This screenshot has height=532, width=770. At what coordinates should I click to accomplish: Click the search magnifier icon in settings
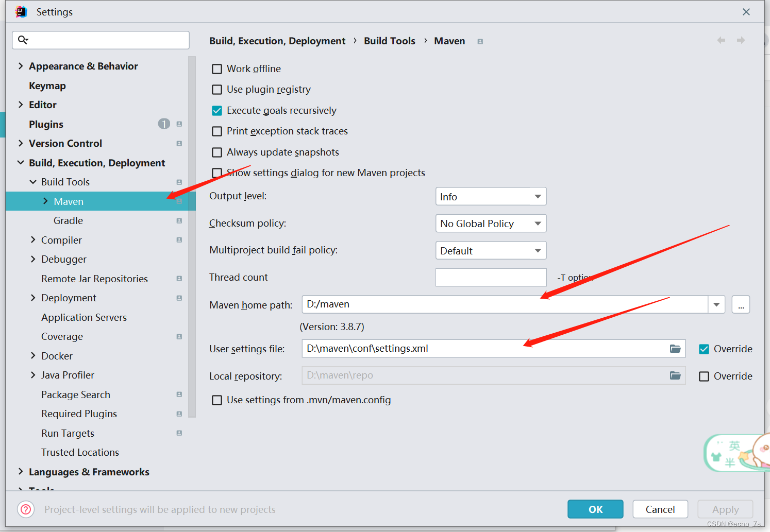(x=23, y=40)
